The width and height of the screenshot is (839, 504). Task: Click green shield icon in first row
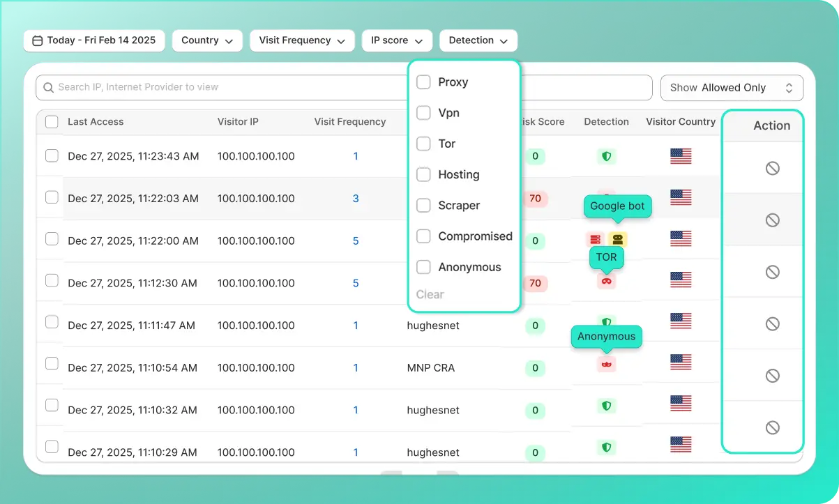(606, 156)
